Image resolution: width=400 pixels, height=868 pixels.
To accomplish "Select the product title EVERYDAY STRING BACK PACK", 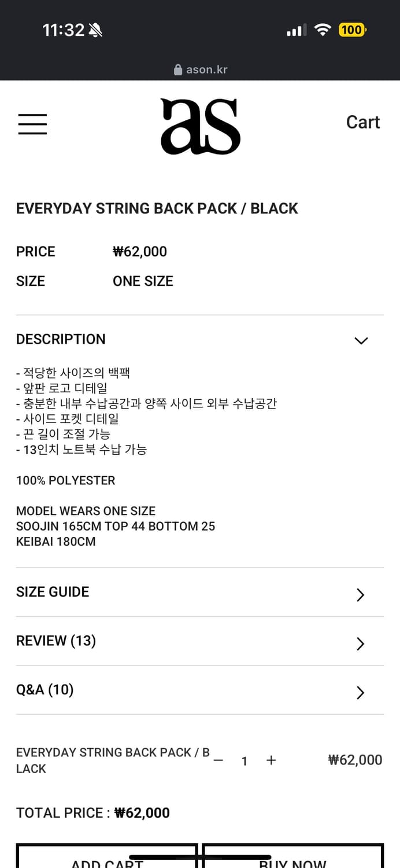I will pyautogui.click(x=157, y=208).
